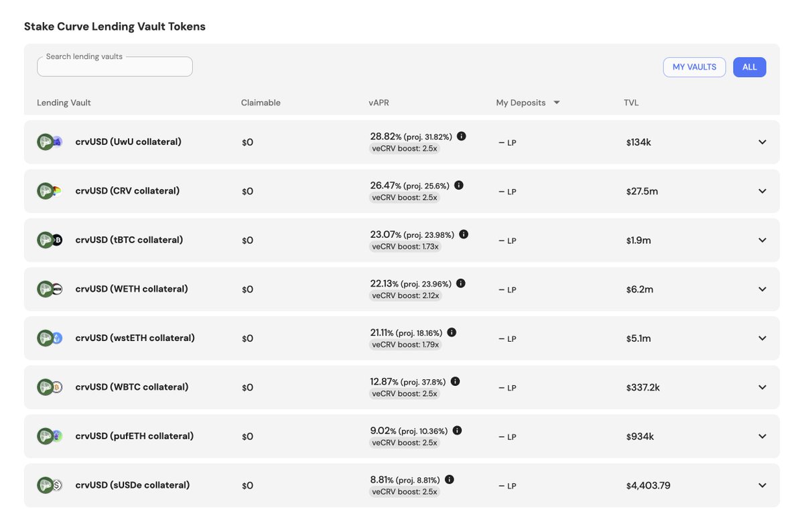Click the Lending Vault column header
804x532 pixels.
click(64, 103)
